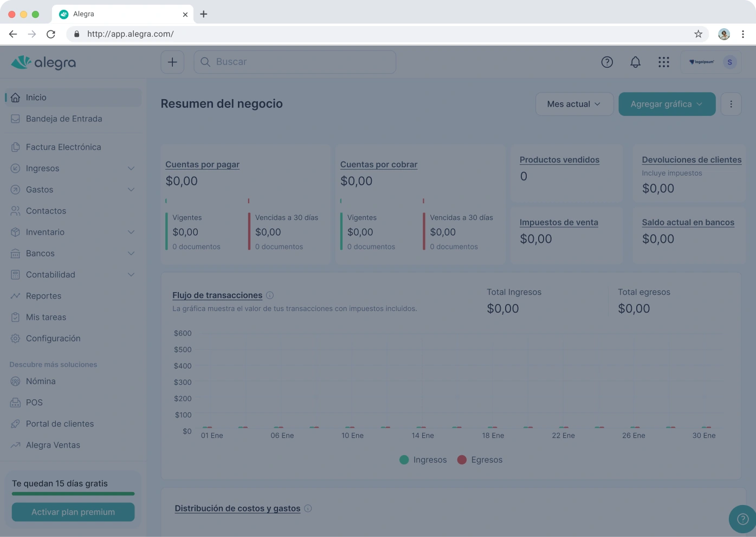Open the notifications bell

[635, 62]
